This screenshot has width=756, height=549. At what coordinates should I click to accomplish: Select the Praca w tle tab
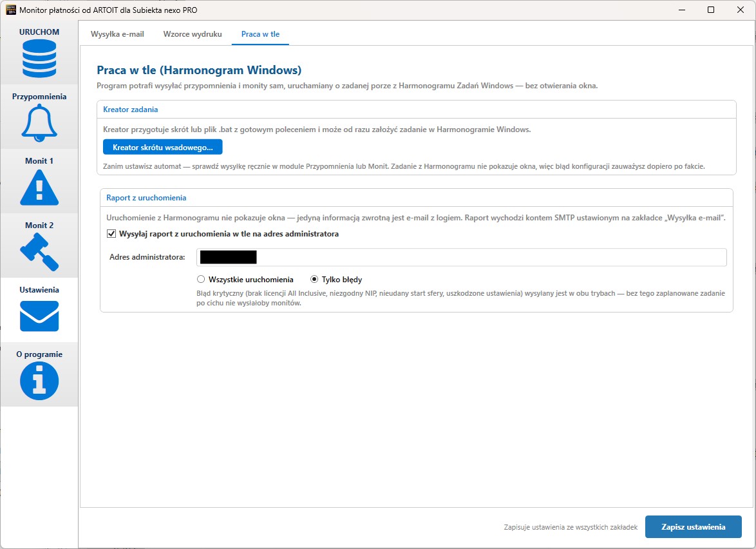click(x=260, y=34)
